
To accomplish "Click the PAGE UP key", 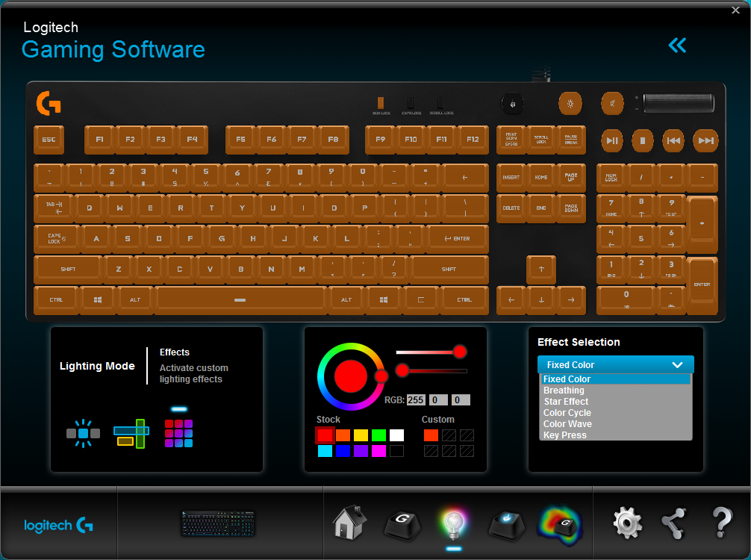I will 571,178.
